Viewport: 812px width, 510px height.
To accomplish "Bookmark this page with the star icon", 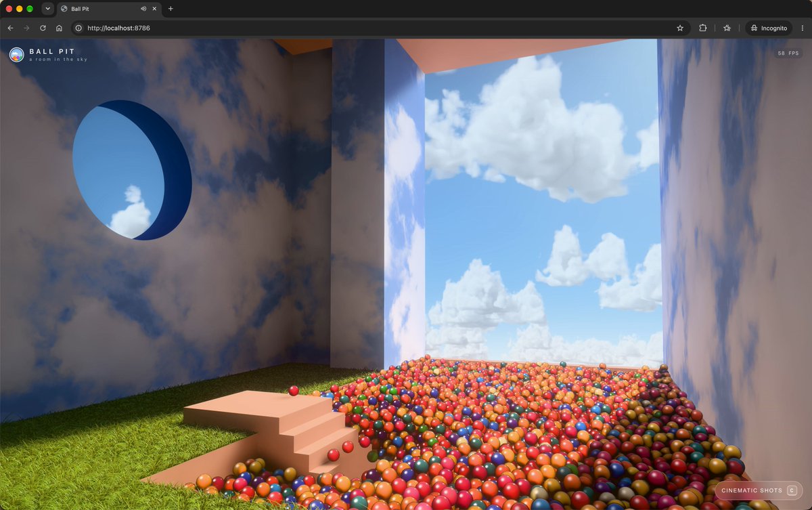I will (x=680, y=28).
